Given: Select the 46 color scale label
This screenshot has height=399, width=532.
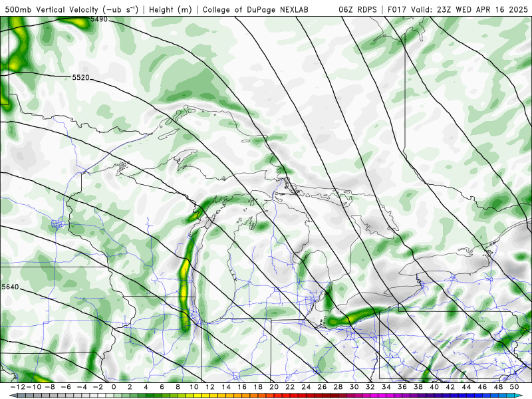Looking at the screenshot, I should (483, 387).
